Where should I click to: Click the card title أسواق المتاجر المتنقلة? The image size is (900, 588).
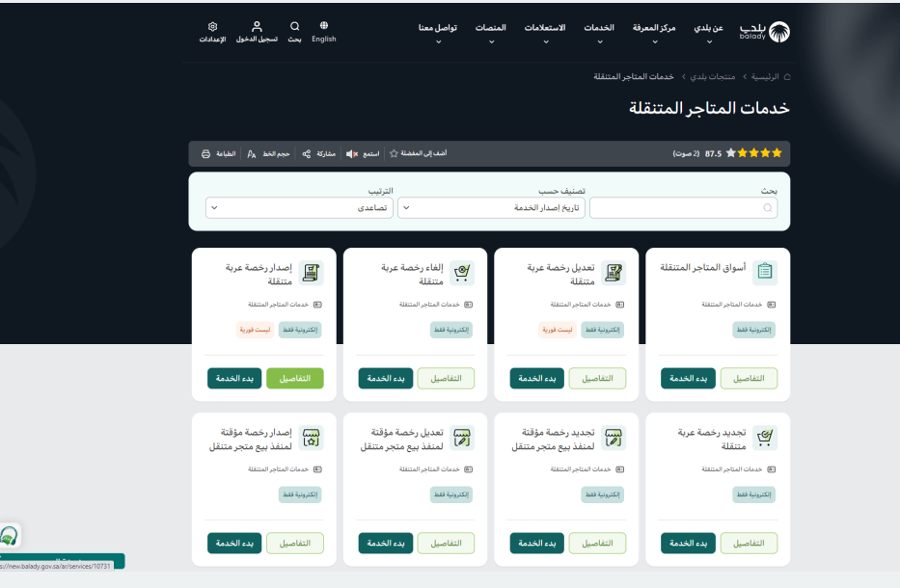[702, 267]
